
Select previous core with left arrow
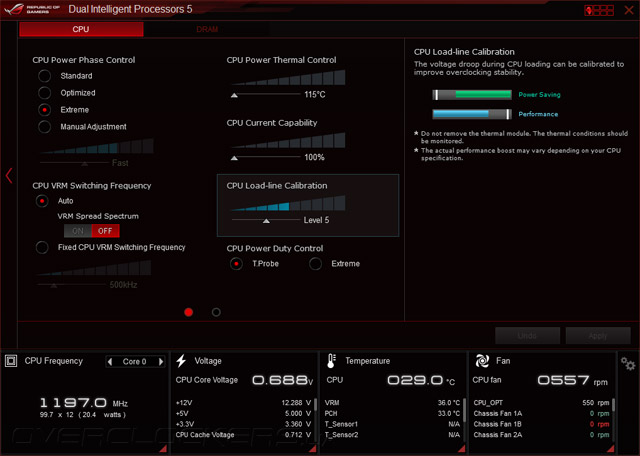click(x=109, y=361)
